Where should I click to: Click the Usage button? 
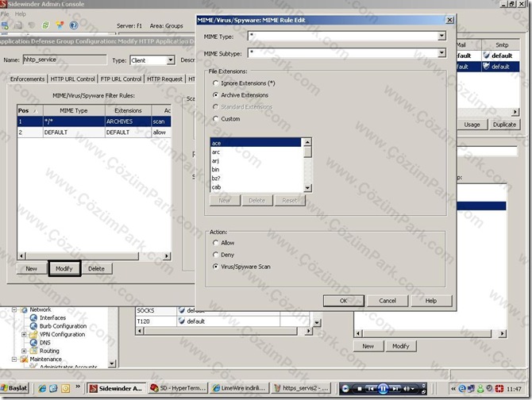(x=472, y=125)
